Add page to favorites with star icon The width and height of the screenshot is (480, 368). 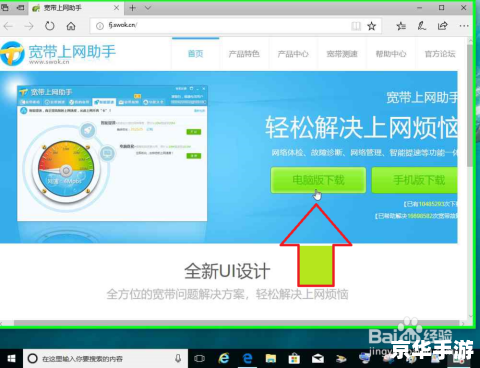(x=372, y=26)
